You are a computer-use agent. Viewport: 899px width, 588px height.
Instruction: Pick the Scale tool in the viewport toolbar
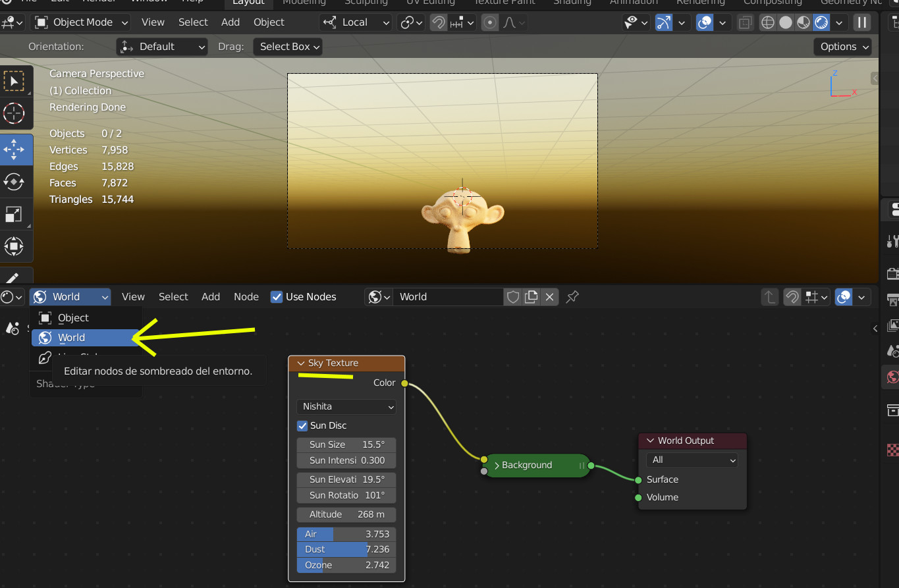pyautogui.click(x=14, y=214)
